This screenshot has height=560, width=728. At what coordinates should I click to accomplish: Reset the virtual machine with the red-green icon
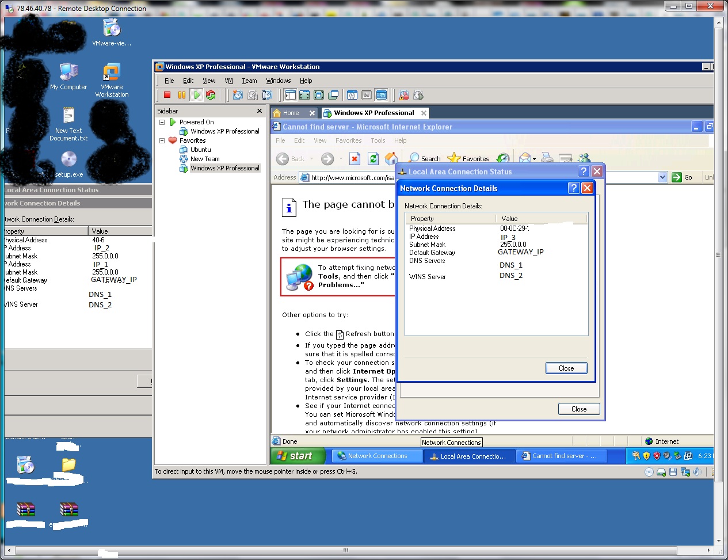click(x=211, y=95)
